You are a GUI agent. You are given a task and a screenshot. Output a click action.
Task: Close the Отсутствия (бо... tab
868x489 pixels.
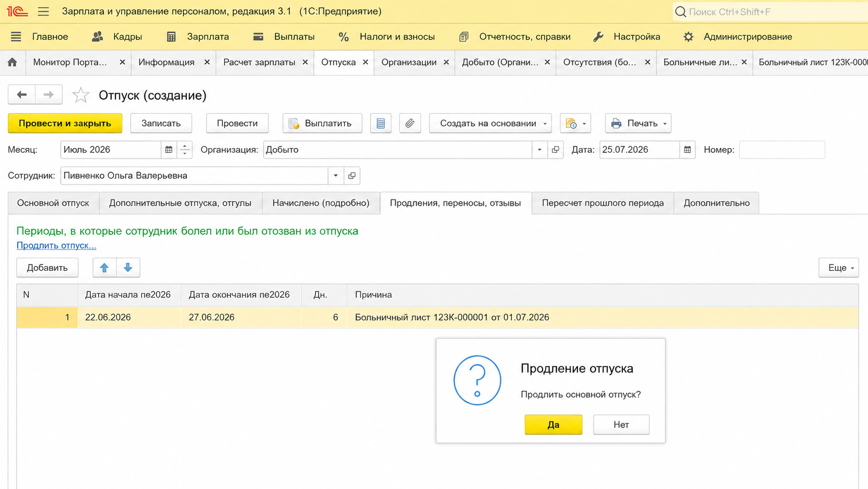coord(647,62)
